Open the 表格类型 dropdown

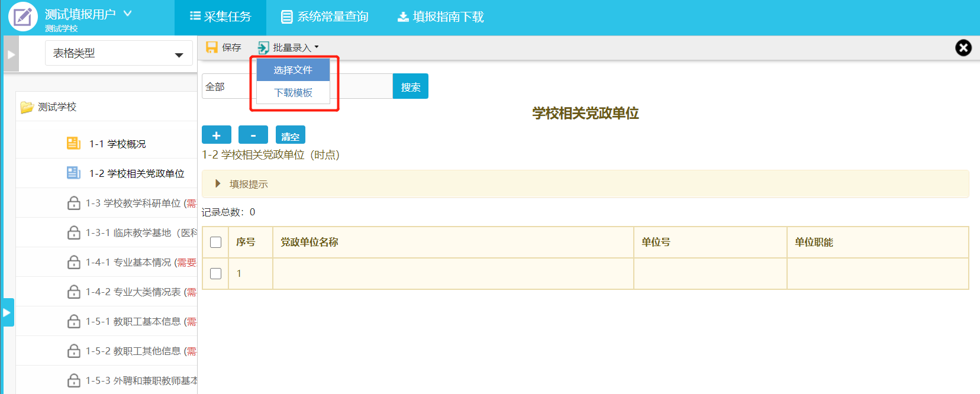point(118,53)
